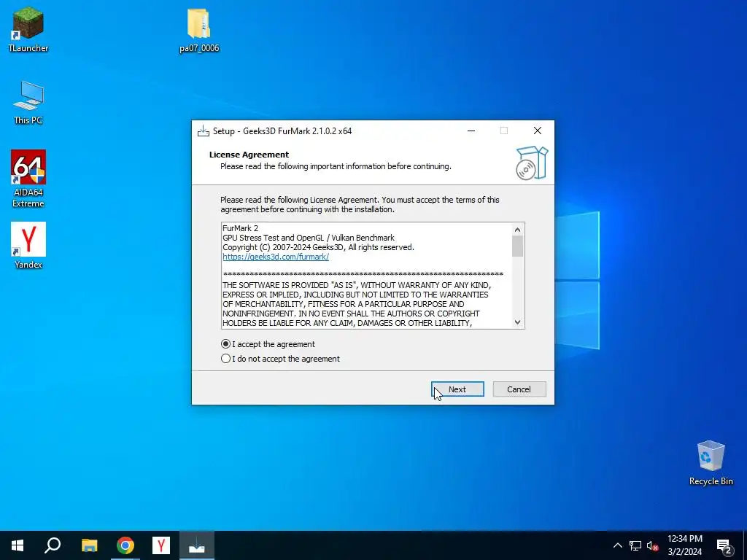Select the This PC desktop icon
The height and width of the screenshot is (560, 747).
click(x=28, y=102)
